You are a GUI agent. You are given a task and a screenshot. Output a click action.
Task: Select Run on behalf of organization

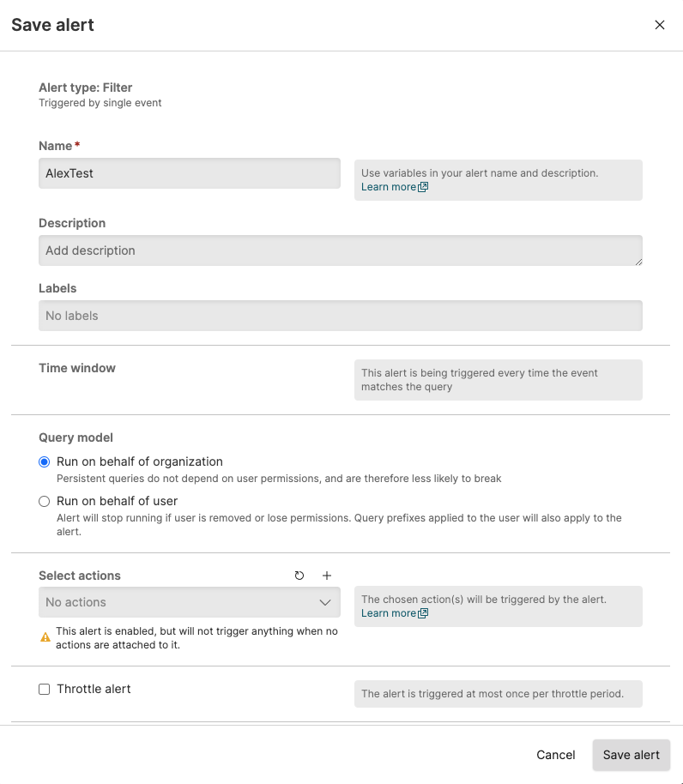45,461
